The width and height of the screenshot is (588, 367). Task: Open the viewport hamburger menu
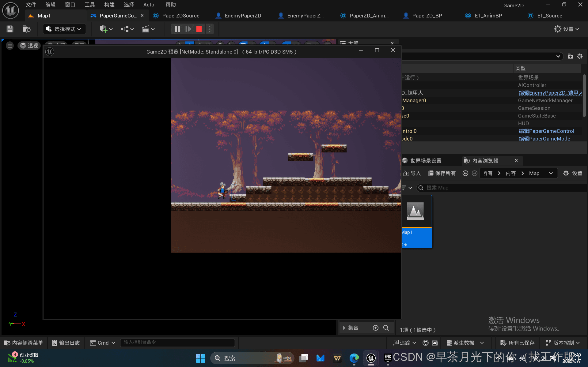[x=10, y=46]
